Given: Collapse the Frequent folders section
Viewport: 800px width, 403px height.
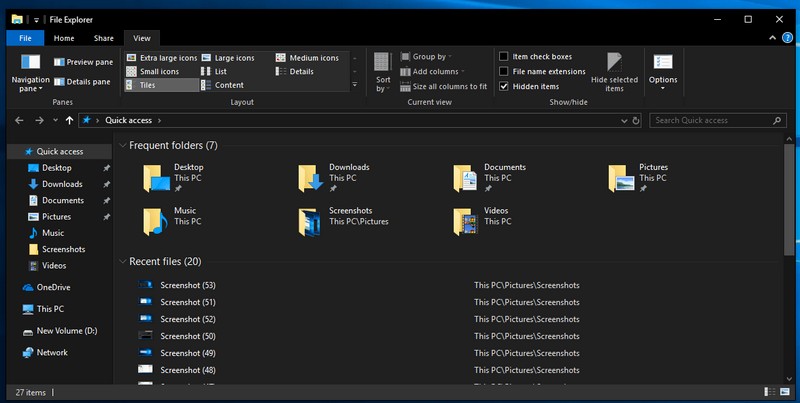Looking at the screenshot, I should click(122, 146).
